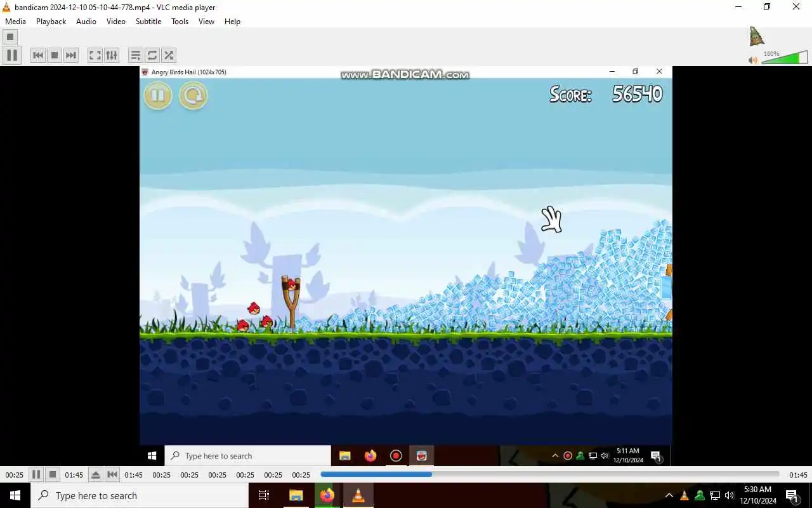Open the Video menu
The height and width of the screenshot is (508, 812).
point(115,21)
